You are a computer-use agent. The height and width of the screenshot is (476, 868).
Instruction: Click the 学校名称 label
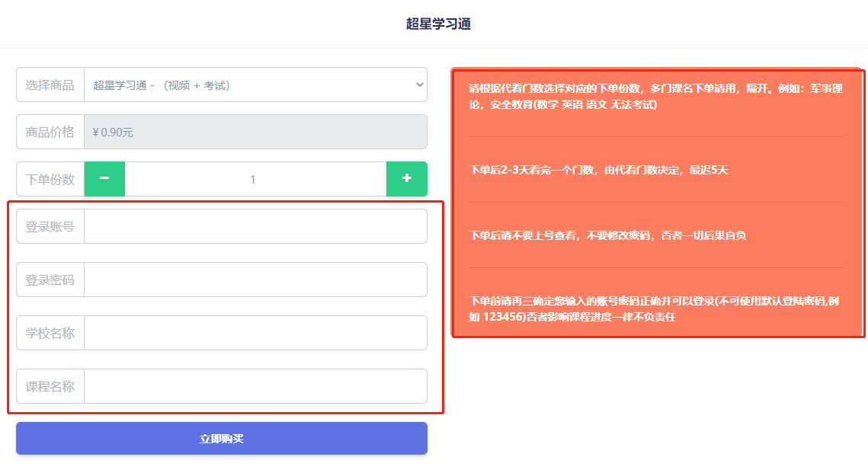point(50,333)
